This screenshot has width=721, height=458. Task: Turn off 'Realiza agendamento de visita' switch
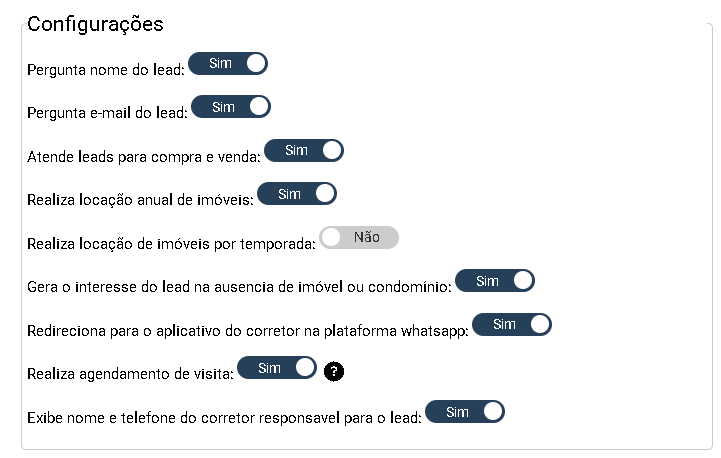tap(277, 368)
